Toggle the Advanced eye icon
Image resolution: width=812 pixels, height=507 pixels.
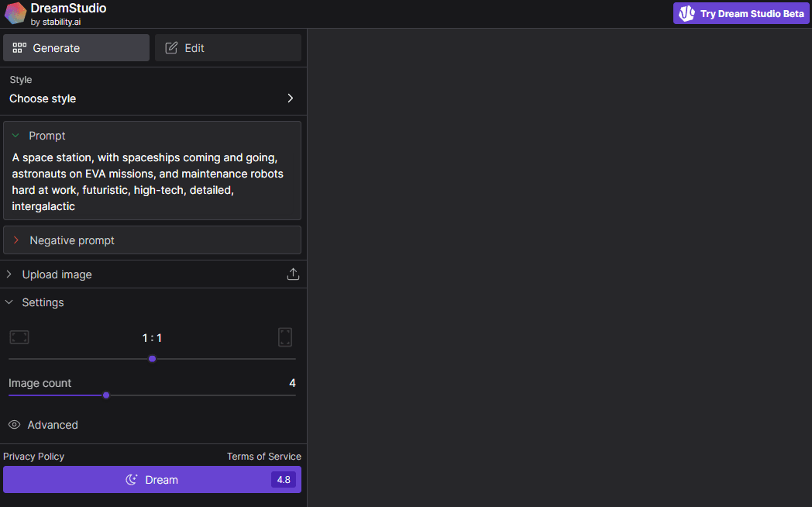[14, 425]
